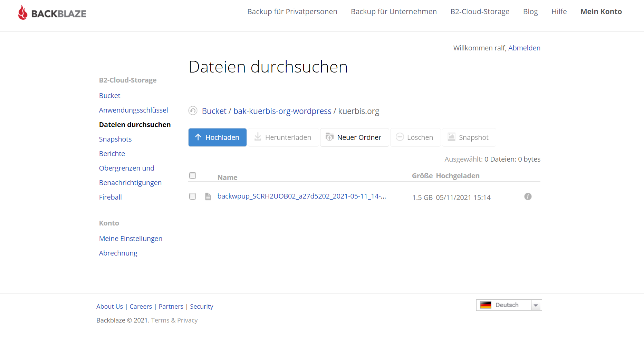Log out via Abmelden link
The width and height of the screenshot is (644, 346).
(524, 48)
